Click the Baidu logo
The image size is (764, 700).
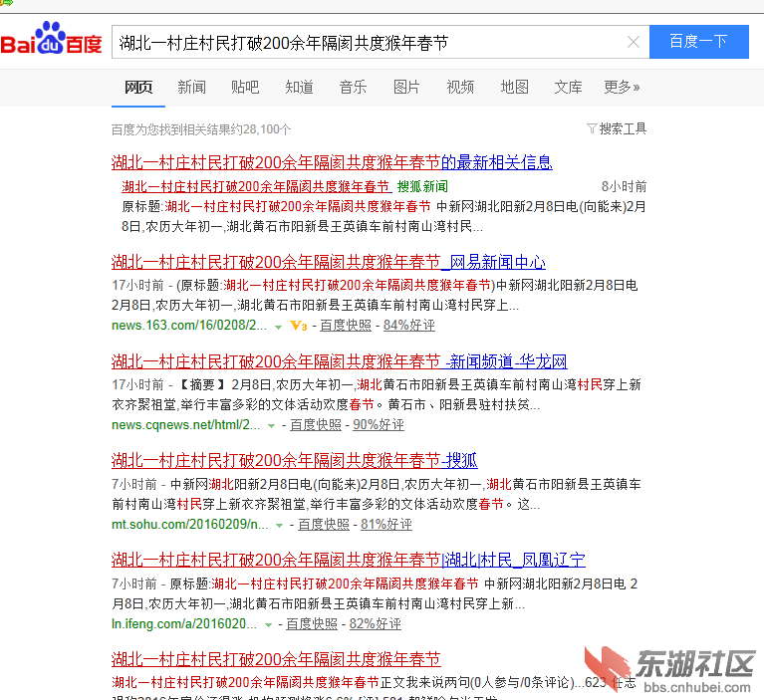(x=51, y=38)
